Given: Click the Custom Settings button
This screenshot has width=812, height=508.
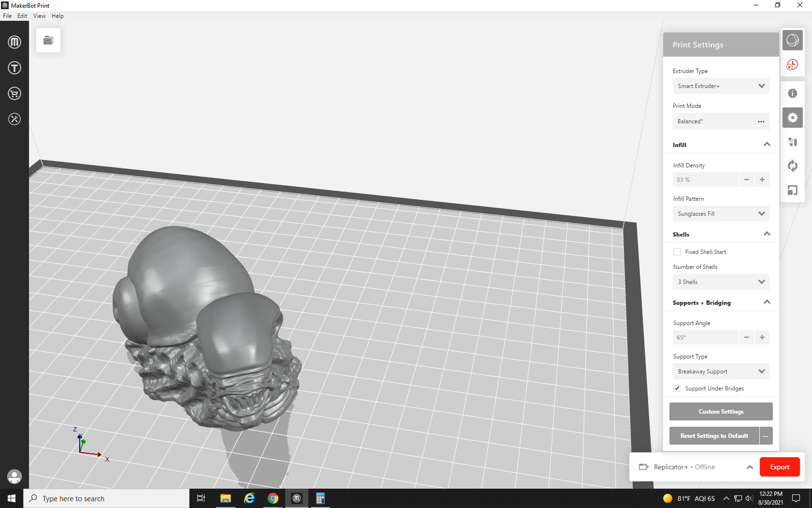Looking at the screenshot, I should (721, 412).
